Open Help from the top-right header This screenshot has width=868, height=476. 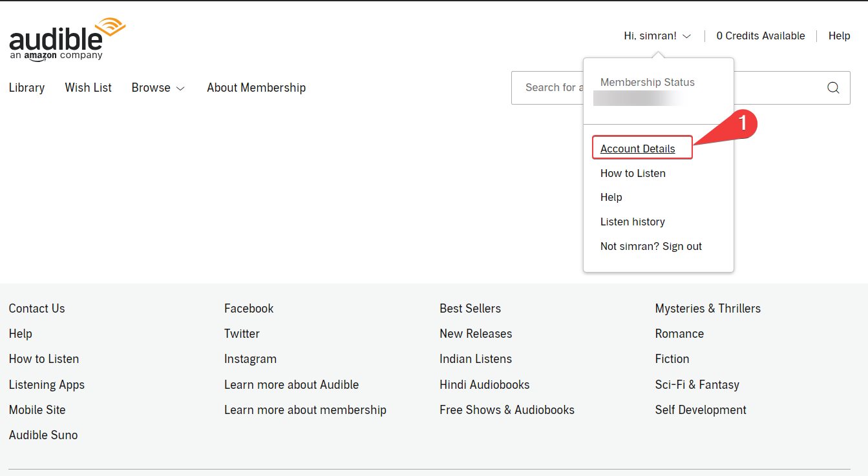839,36
